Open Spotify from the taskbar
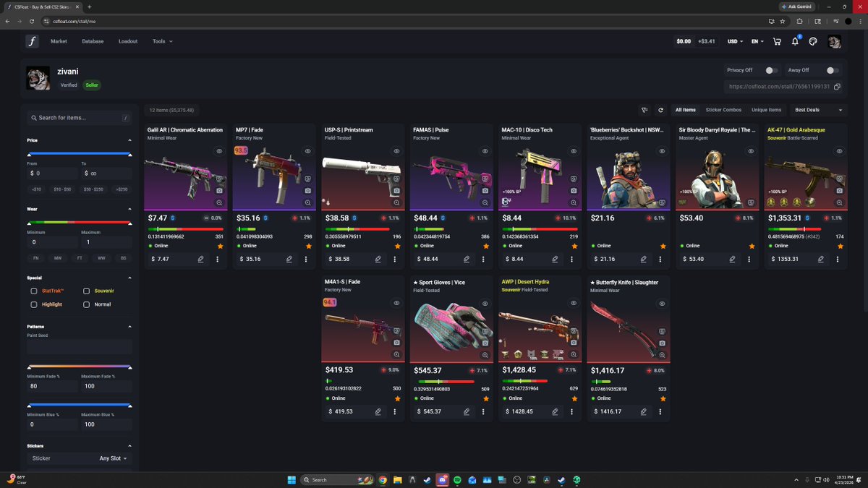Image resolution: width=868 pixels, height=488 pixels. tap(458, 480)
